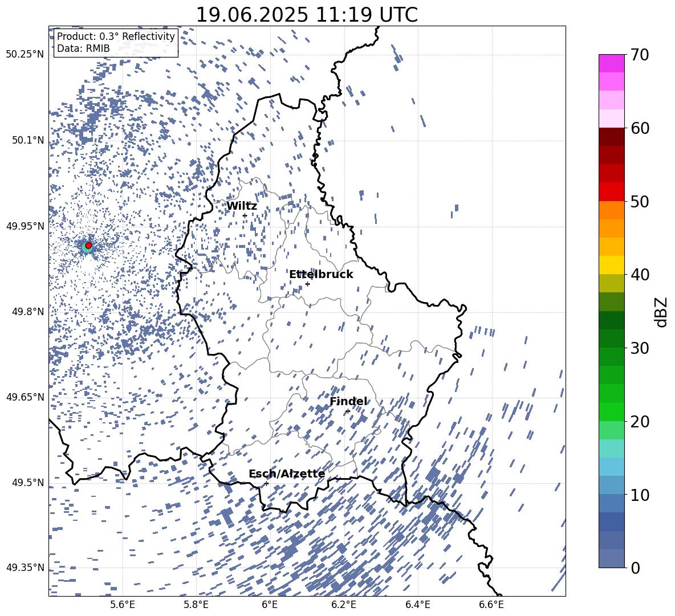
Task: Click the 60 tick label on colorbar
Action: [640, 128]
